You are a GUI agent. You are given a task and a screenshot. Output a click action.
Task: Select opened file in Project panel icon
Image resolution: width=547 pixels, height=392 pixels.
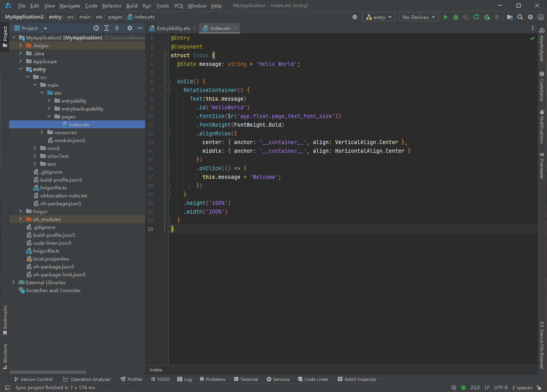pos(96,28)
